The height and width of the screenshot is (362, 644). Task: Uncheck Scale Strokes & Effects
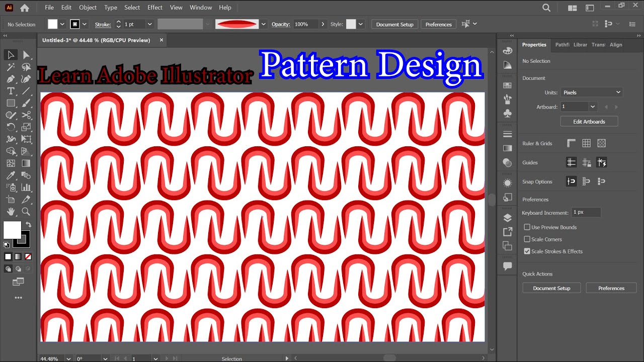pyautogui.click(x=527, y=251)
